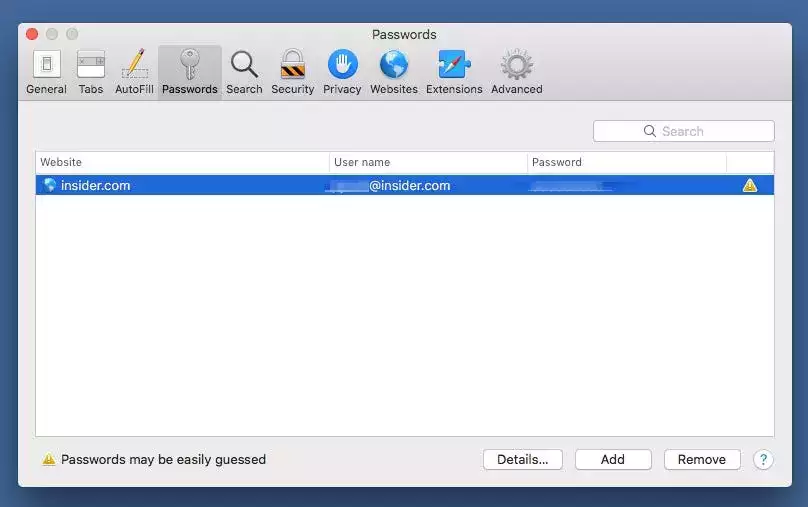Sort by the Password column header

click(625, 162)
